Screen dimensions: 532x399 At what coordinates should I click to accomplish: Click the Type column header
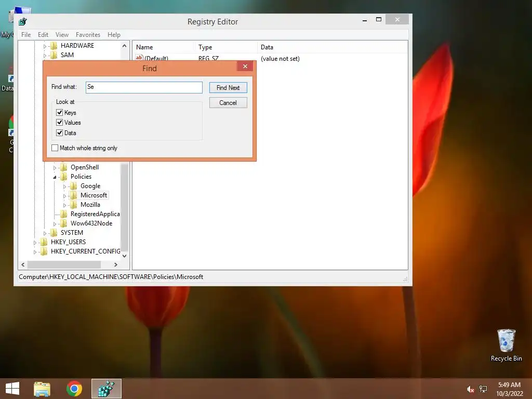(226, 47)
